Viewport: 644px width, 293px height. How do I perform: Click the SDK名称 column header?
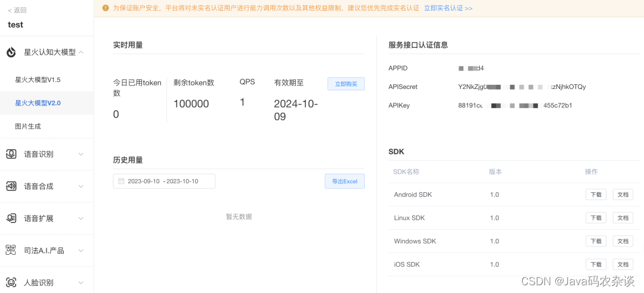[406, 171]
